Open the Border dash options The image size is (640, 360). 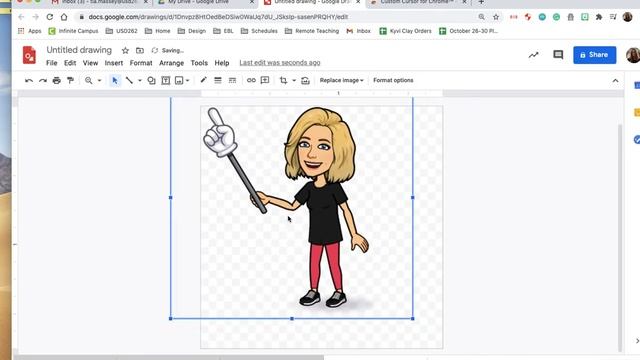coord(232,80)
